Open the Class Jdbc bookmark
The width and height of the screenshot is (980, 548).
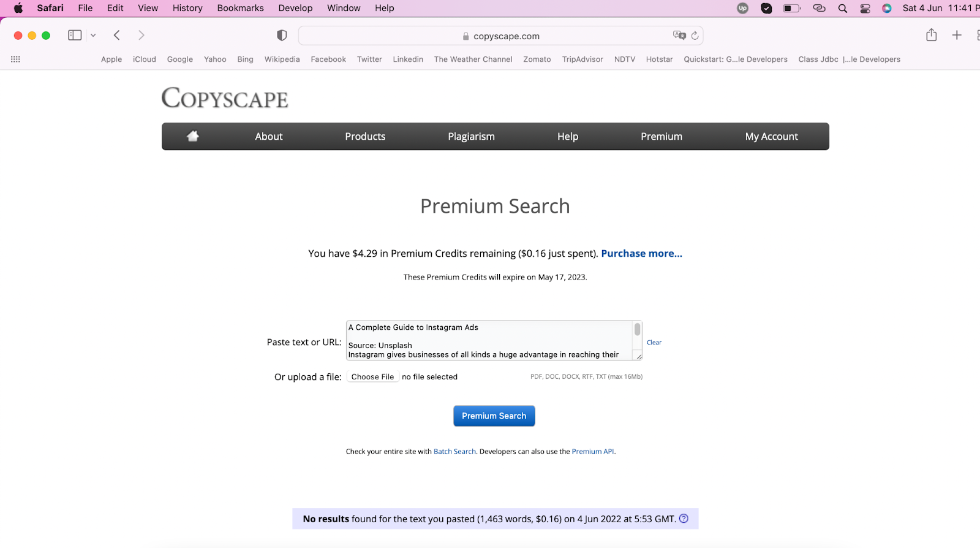(849, 59)
